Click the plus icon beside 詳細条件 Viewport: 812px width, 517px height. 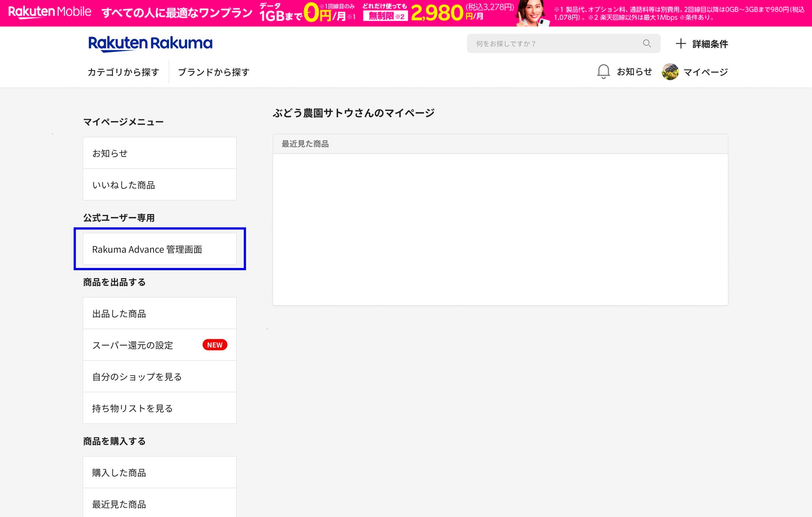(x=680, y=44)
